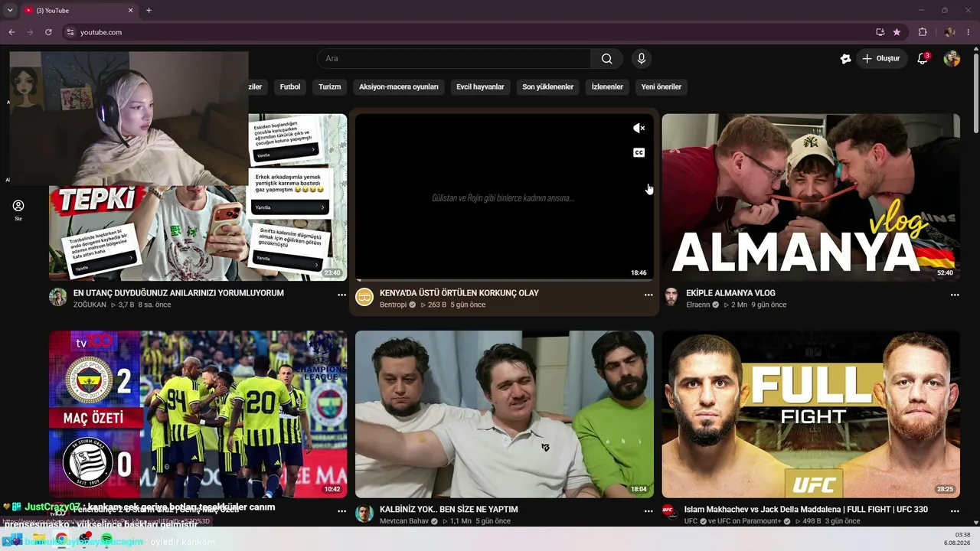Click the Oluştur create button
This screenshot has width=980, height=551.
881,59
